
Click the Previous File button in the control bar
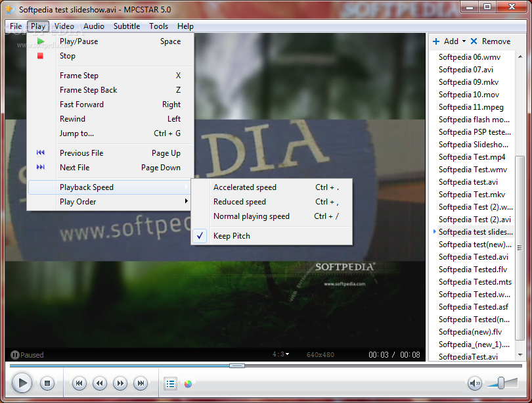[79, 384]
